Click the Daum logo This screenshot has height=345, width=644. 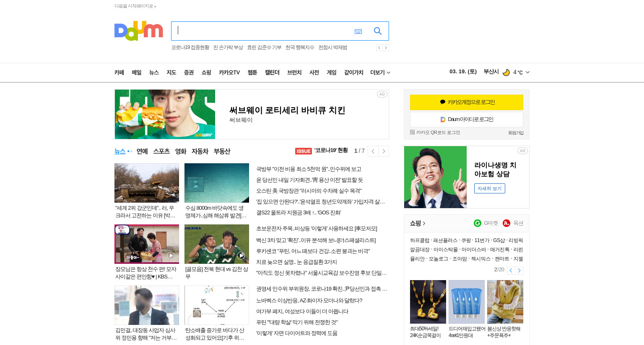pyautogui.click(x=138, y=31)
